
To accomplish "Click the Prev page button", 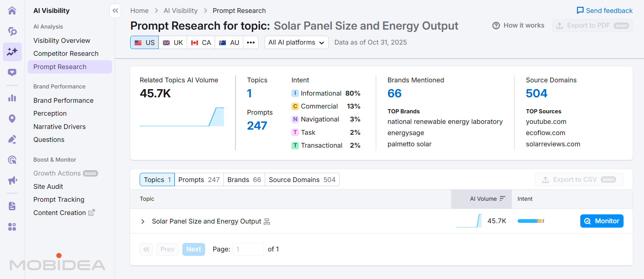I will [167, 249].
